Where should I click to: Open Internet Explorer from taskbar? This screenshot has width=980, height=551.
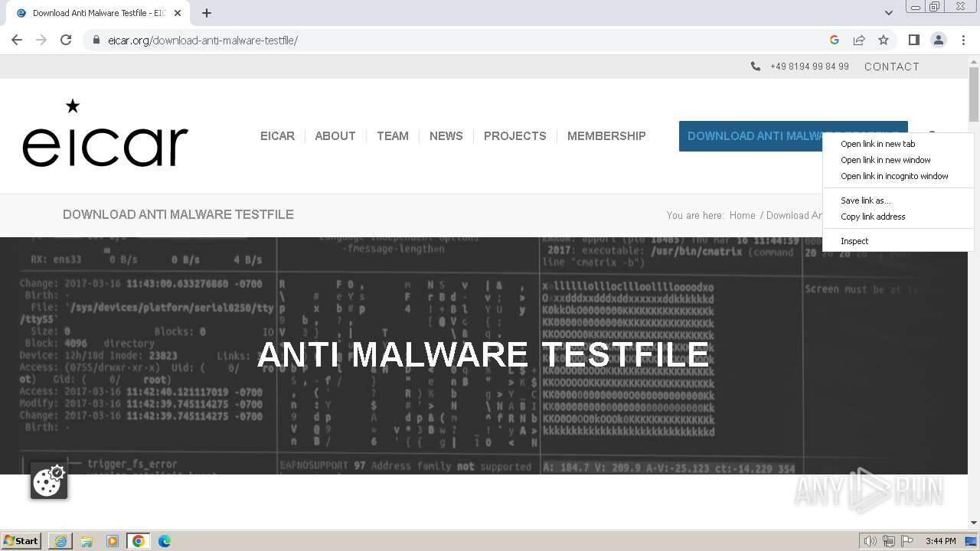click(x=60, y=541)
